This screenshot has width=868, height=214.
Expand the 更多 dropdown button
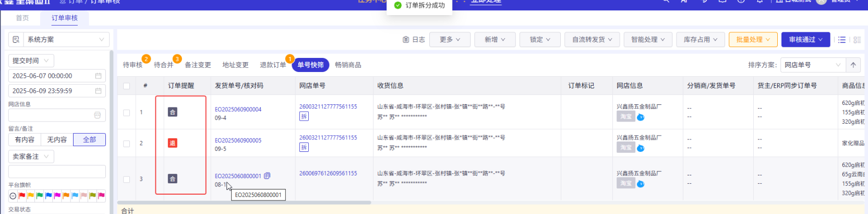(450, 40)
